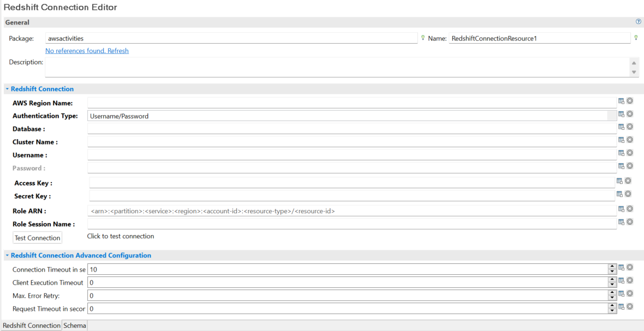This screenshot has width=644, height=331.
Task: Focus the Package input field
Action: 231,38
